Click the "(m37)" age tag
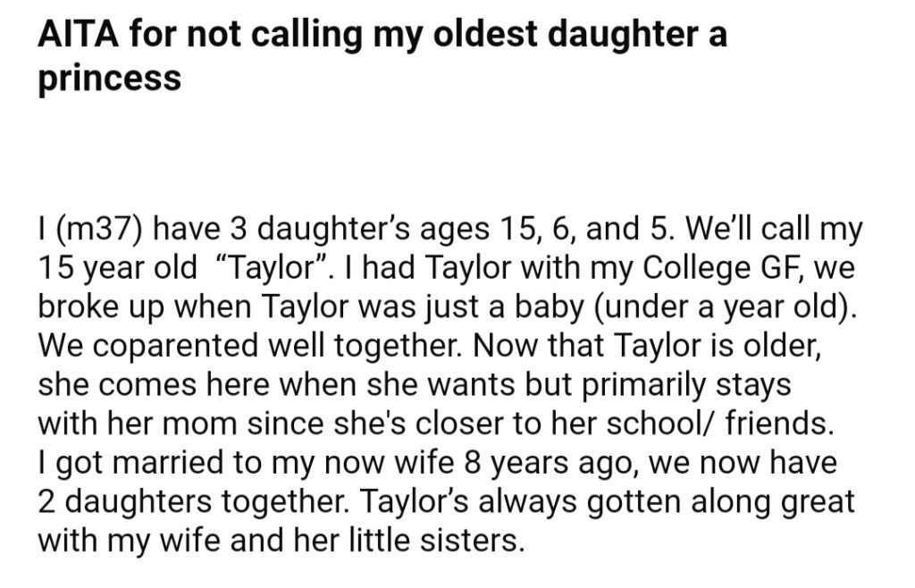 click(97, 230)
